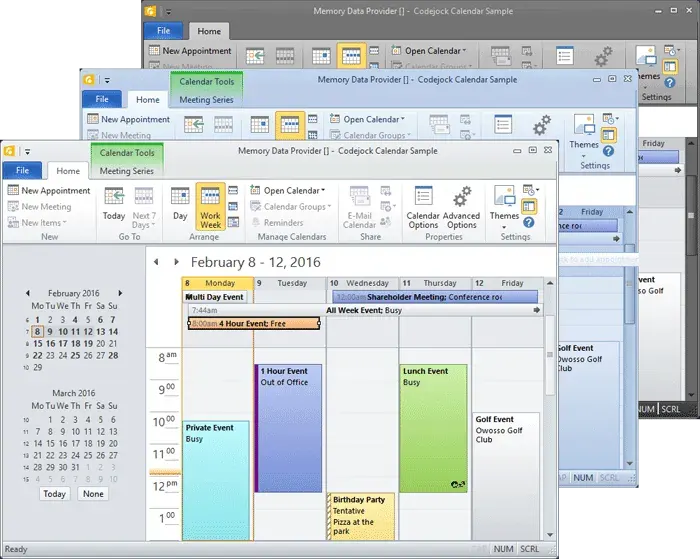Open the File tab in the dark back window

[x=163, y=31]
